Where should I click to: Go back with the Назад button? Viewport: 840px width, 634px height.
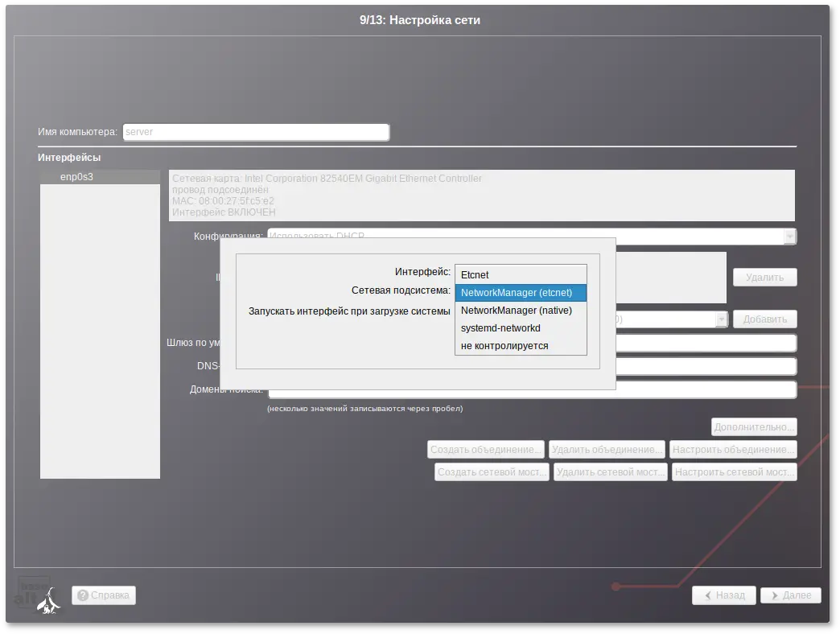click(724, 595)
